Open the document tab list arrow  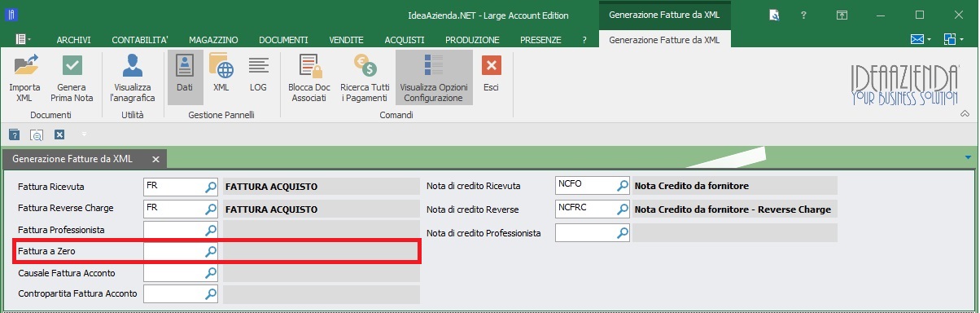point(968,157)
